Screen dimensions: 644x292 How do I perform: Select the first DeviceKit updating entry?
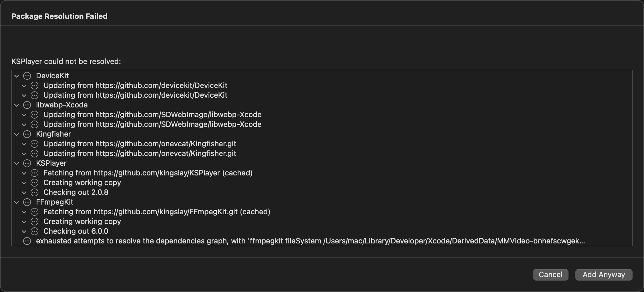(136, 85)
